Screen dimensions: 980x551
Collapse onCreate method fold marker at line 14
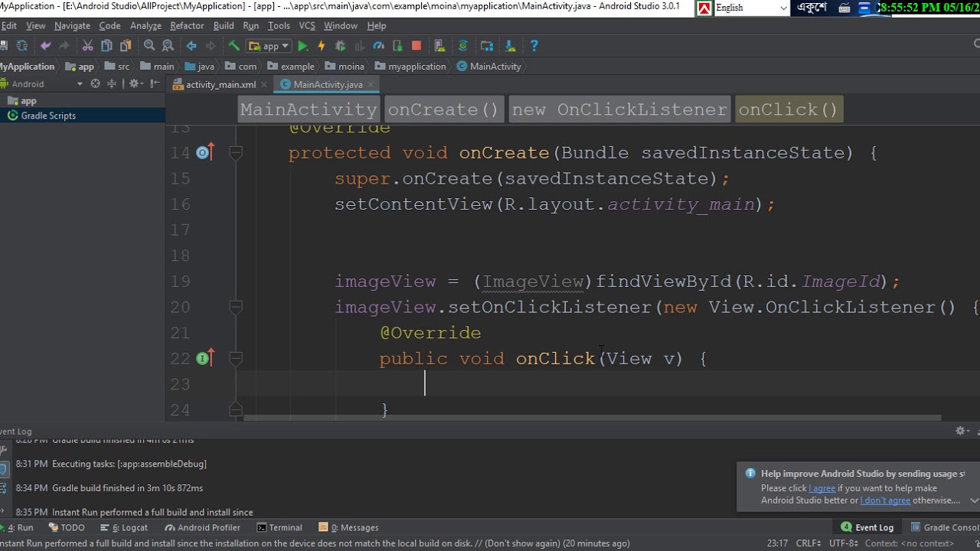point(236,153)
